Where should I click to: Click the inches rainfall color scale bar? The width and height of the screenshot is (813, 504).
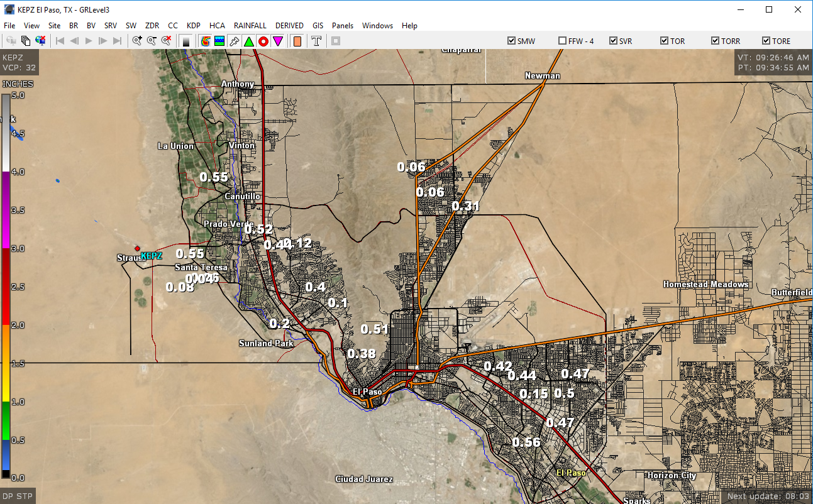click(6, 286)
